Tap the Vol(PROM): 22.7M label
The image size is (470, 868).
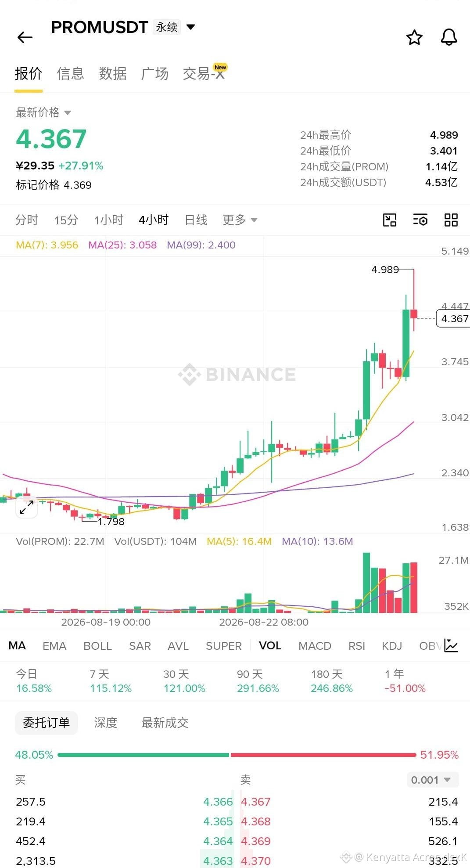60,541
